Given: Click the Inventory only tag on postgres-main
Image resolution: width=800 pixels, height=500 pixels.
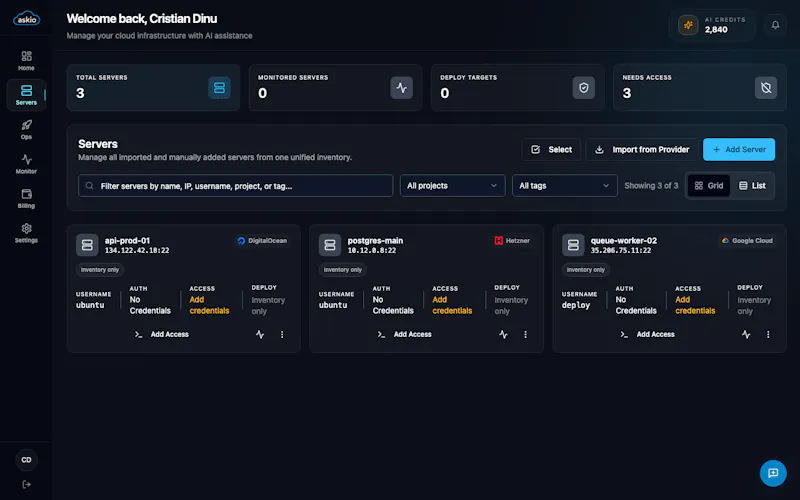Looking at the screenshot, I should coord(343,269).
